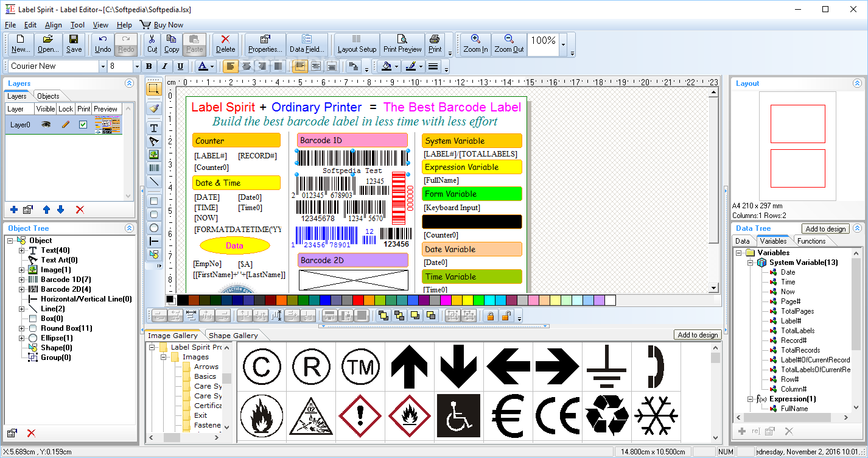This screenshot has height=458, width=868.
Task: Click the Buy Now menu link
Action: 162,25
